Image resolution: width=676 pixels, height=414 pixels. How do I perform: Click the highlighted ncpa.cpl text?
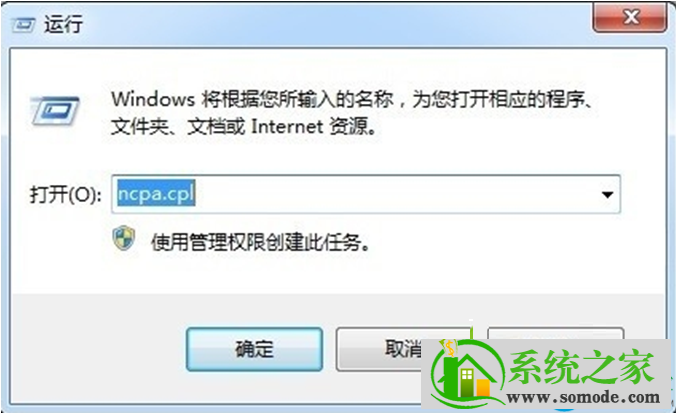[156, 193]
